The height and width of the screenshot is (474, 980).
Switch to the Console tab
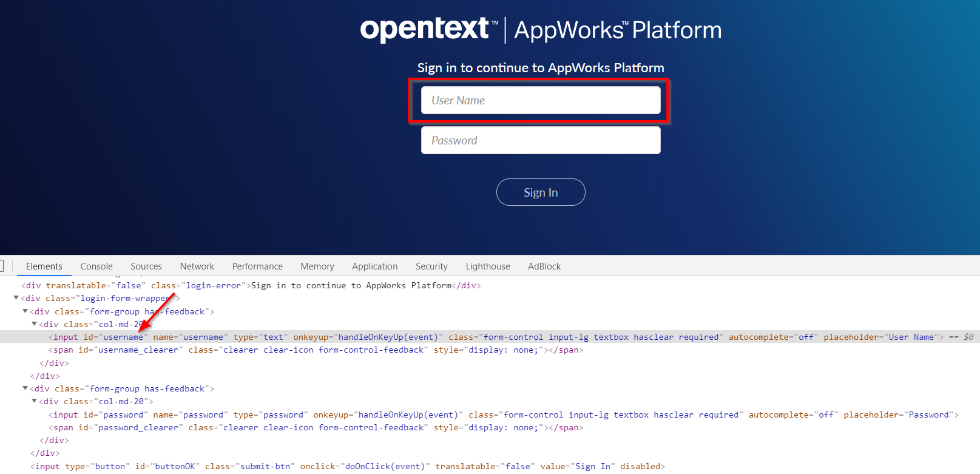(96, 266)
